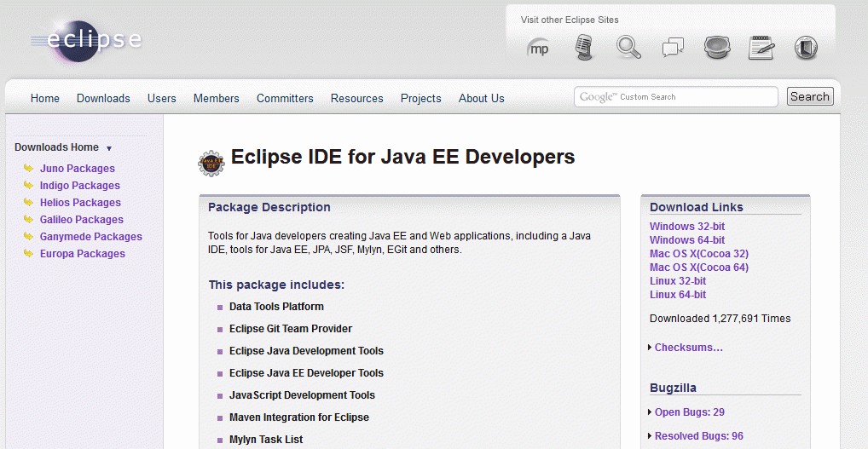Open the Checksums… link text
Image resolution: width=868 pixels, height=449 pixels.
[689, 348]
